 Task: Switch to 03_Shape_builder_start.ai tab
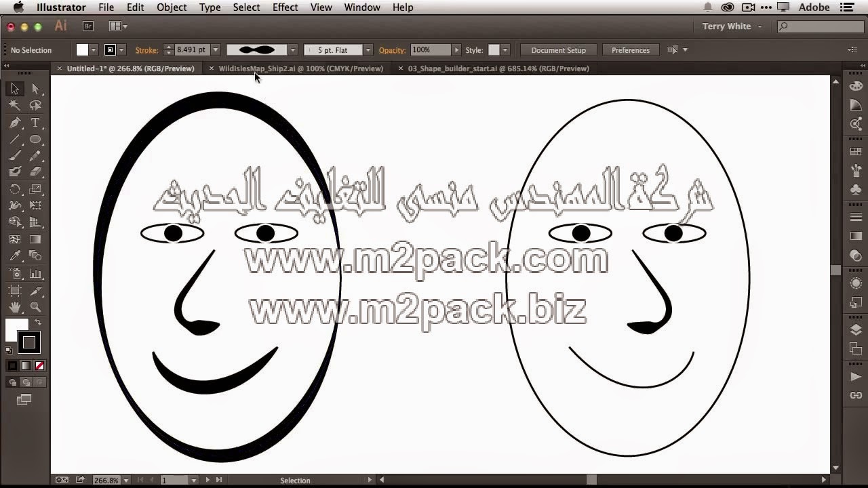(x=498, y=68)
